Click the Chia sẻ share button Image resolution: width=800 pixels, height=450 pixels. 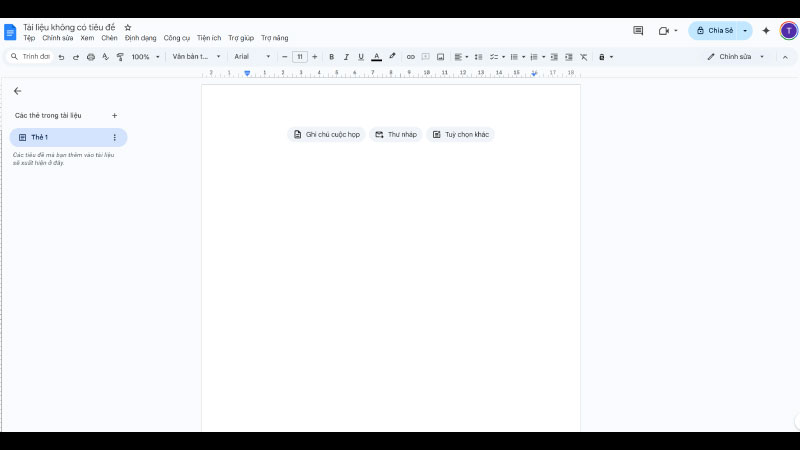point(714,31)
